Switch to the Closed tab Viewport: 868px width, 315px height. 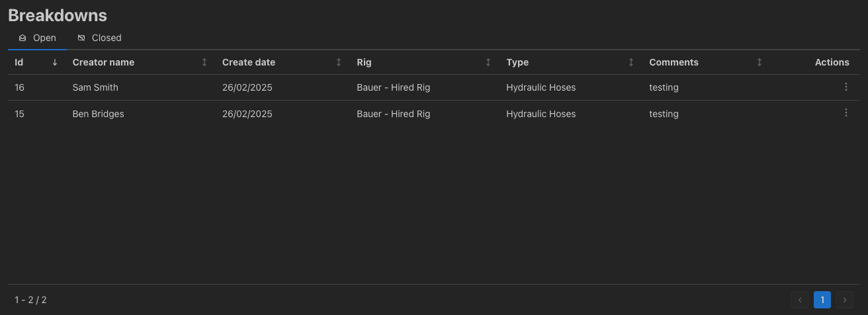click(99, 38)
